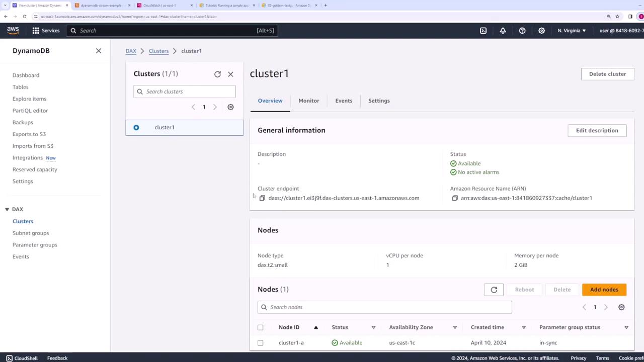The image size is (644, 362).
Task: Open the cluster Events tab
Action: click(344, 101)
